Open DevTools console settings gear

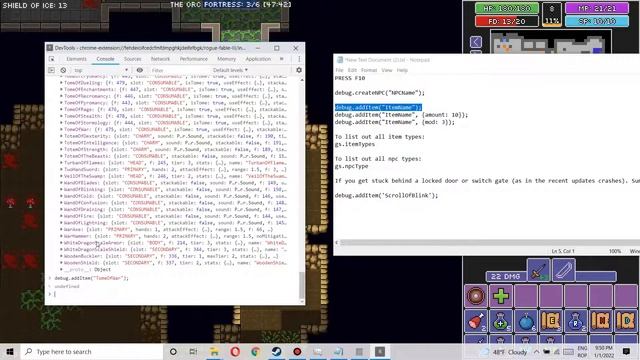pyautogui.click(x=299, y=70)
